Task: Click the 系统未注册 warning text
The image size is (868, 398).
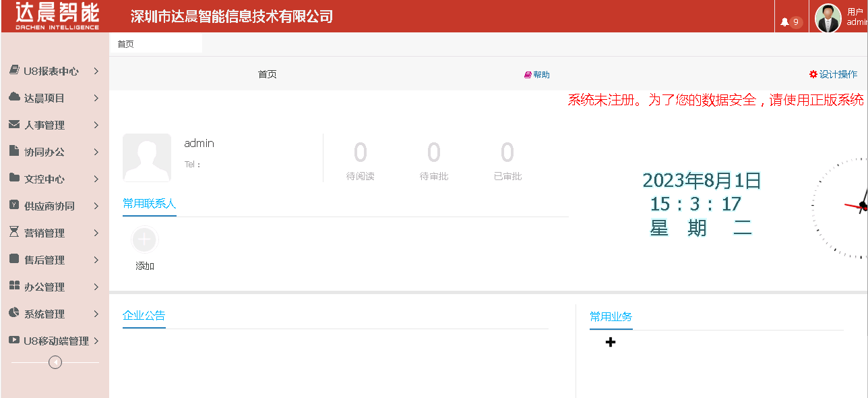Action: click(716, 100)
